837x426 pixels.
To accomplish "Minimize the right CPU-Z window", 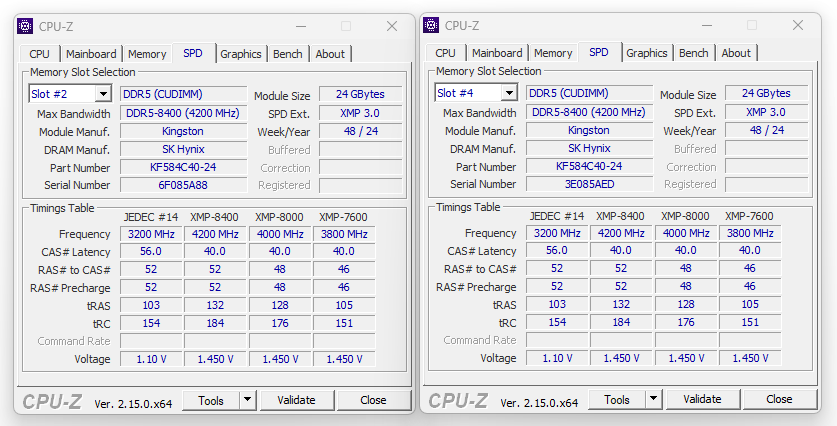I will (707, 25).
